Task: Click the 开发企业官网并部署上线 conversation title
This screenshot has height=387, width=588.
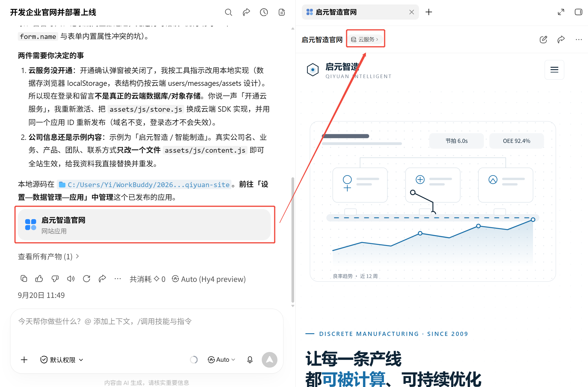Action: [x=53, y=12]
